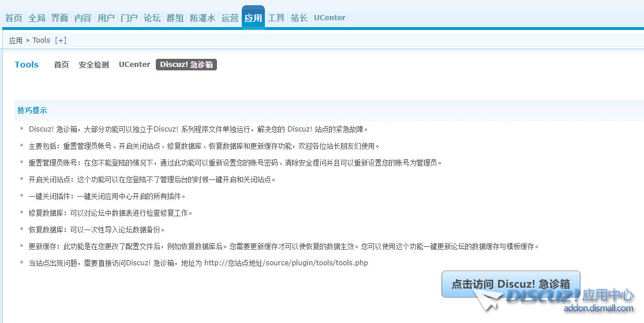The width and height of the screenshot is (644, 323).
Task: Open UCenter in top navigation bar
Action: point(330,18)
